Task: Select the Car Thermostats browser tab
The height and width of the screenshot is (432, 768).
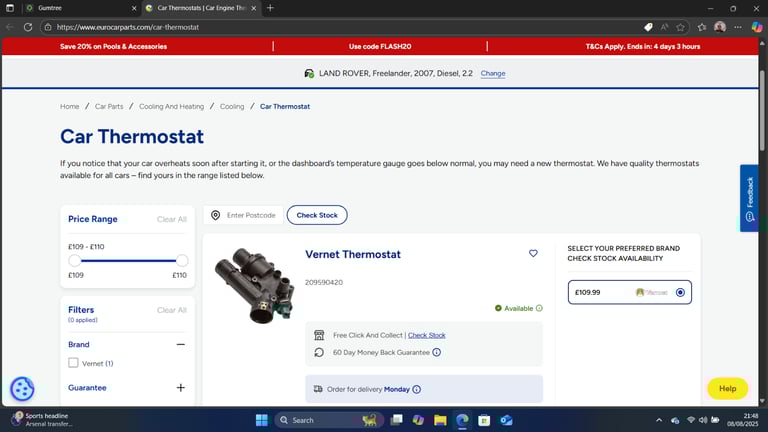Action: point(201,8)
